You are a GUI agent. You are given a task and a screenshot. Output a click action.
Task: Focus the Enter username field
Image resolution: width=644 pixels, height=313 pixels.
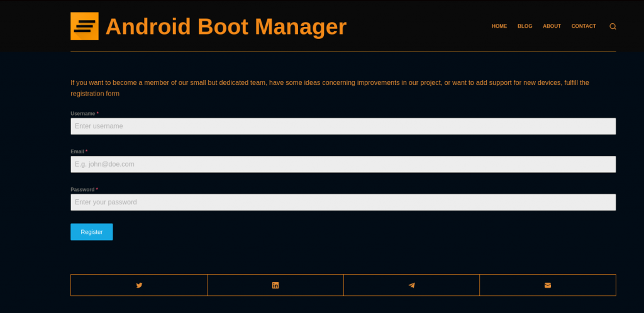coord(343,126)
